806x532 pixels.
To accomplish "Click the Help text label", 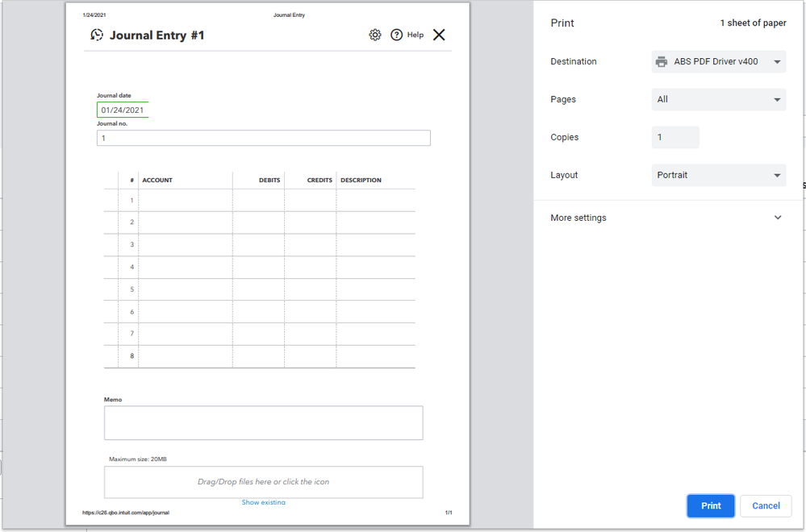I will click(x=416, y=35).
